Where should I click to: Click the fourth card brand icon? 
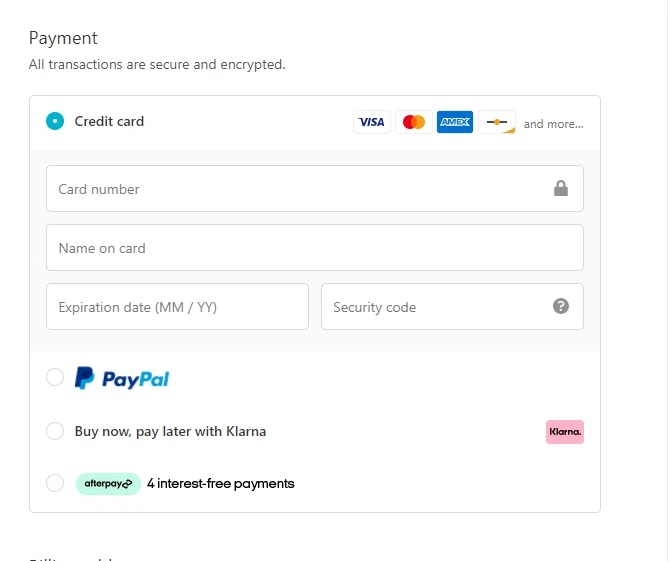tap(497, 122)
